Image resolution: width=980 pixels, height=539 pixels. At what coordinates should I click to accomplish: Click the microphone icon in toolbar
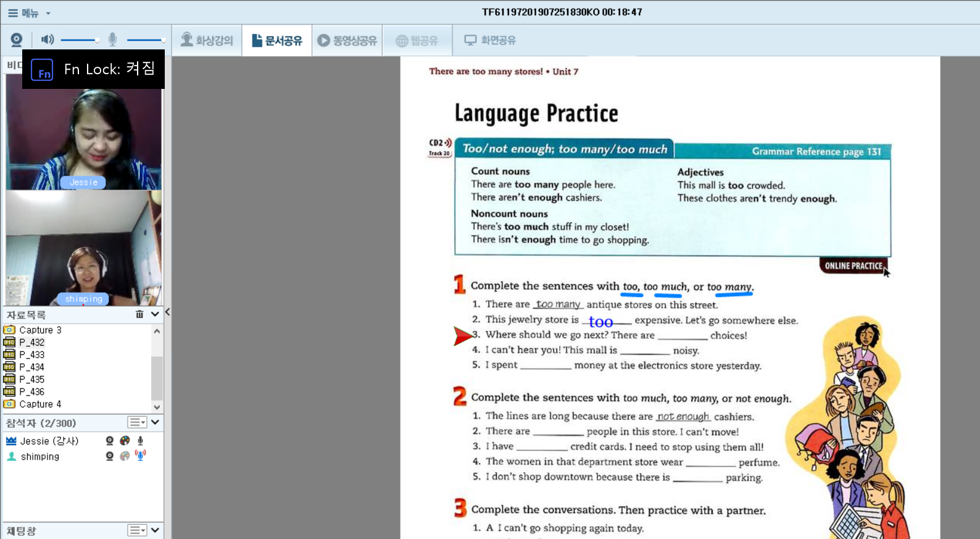(112, 40)
